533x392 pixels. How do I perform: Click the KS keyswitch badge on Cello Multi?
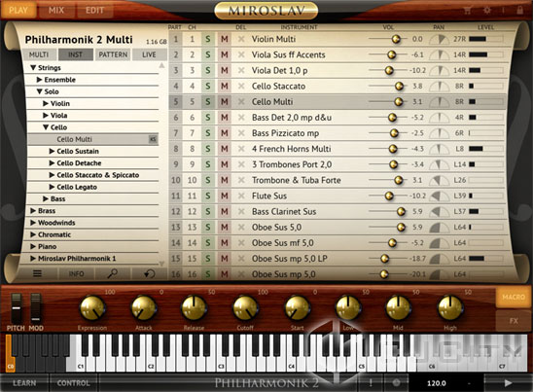point(153,139)
